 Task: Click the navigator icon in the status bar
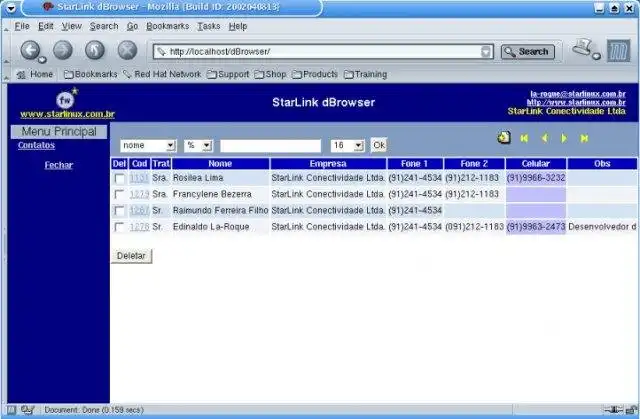(x=11, y=410)
